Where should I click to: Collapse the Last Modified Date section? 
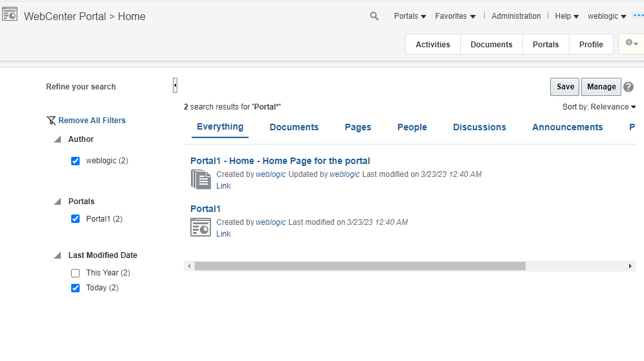click(x=58, y=255)
